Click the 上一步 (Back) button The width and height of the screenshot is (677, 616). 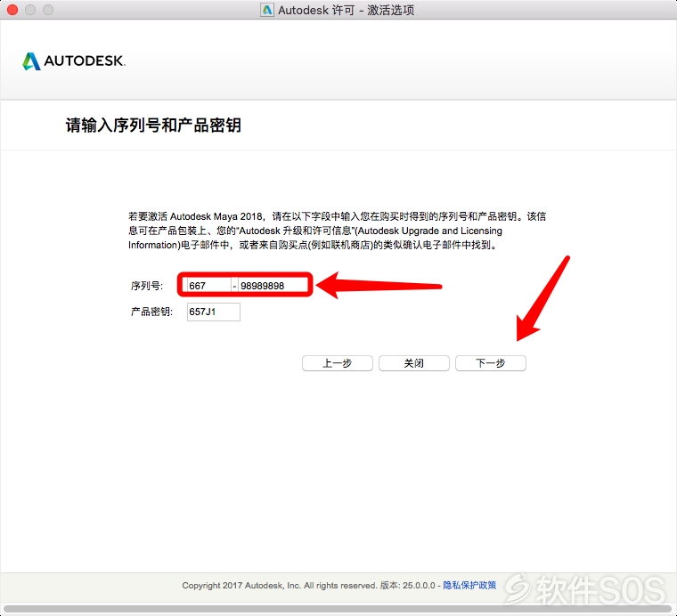[x=338, y=363]
